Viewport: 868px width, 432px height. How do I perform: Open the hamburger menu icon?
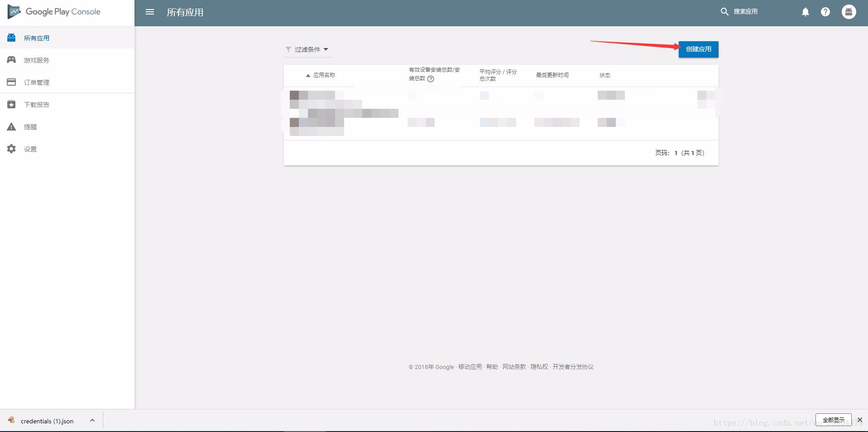pyautogui.click(x=150, y=12)
